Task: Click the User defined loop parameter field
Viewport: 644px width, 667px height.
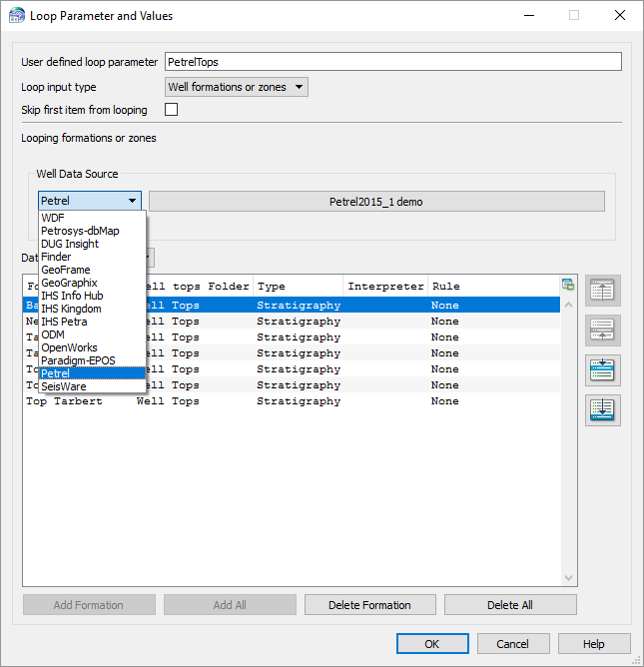Action: [x=392, y=62]
